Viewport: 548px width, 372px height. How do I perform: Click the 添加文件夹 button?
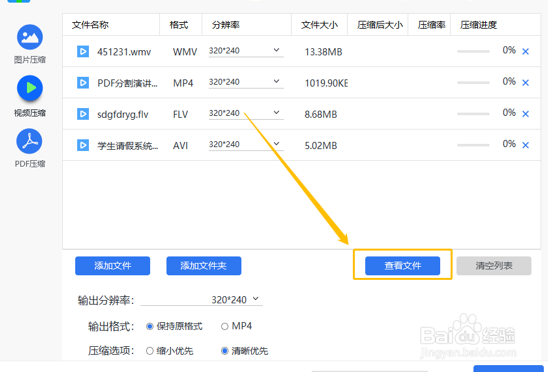(204, 266)
